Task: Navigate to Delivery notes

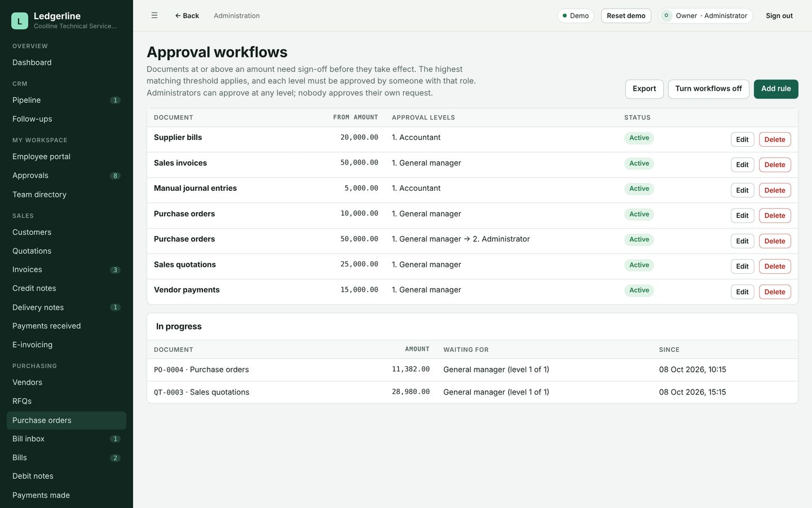Action: point(67,307)
